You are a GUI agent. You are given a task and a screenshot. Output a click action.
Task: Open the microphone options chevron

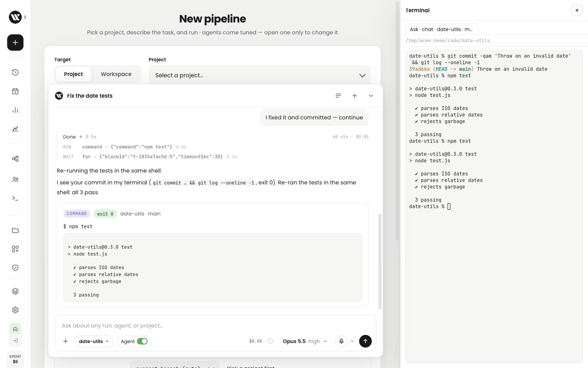352,341
